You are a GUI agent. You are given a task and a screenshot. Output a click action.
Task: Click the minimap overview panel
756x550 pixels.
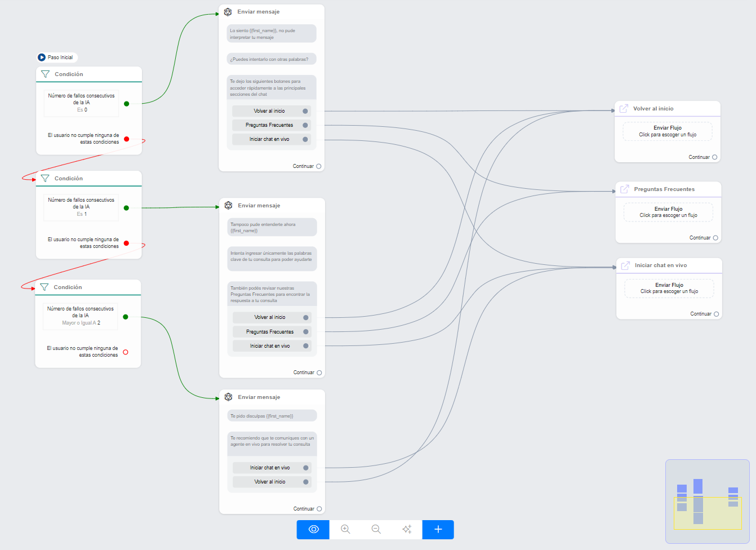pyautogui.click(x=707, y=502)
